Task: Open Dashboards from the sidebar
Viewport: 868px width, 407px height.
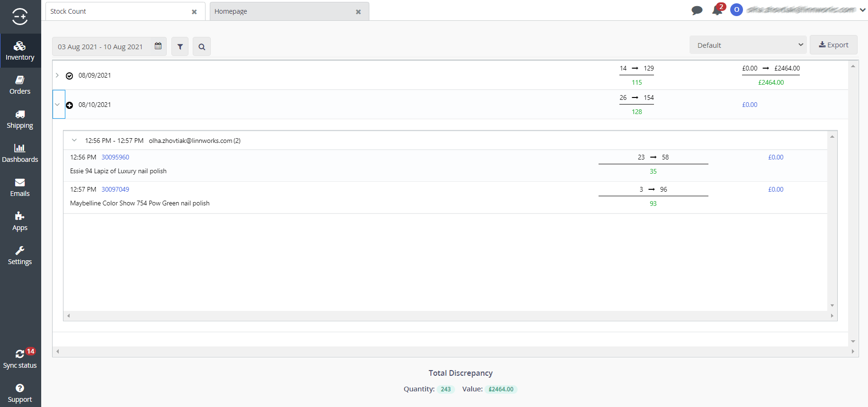Action: [x=20, y=153]
